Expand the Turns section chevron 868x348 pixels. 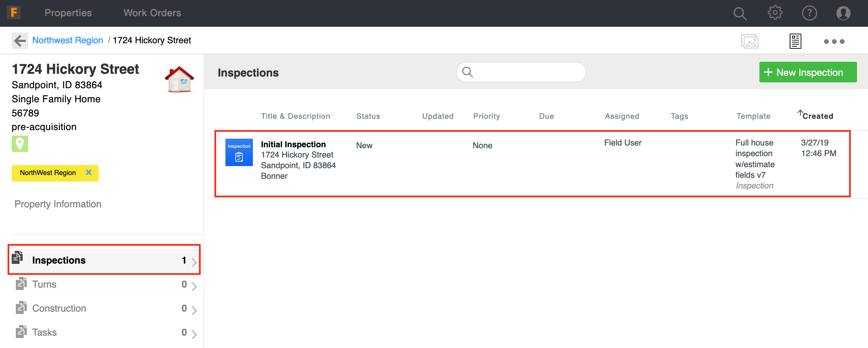194,286
